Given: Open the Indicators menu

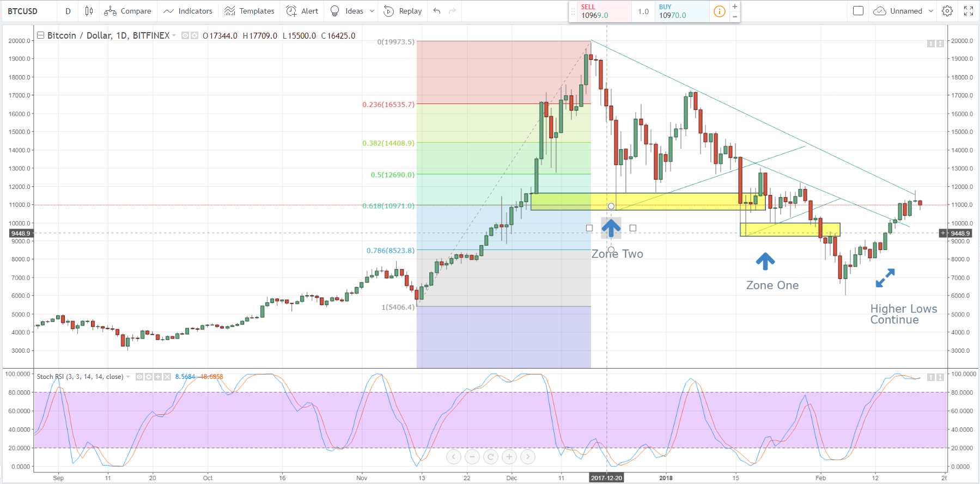Looking at the screenshot, I should point(187,11).
